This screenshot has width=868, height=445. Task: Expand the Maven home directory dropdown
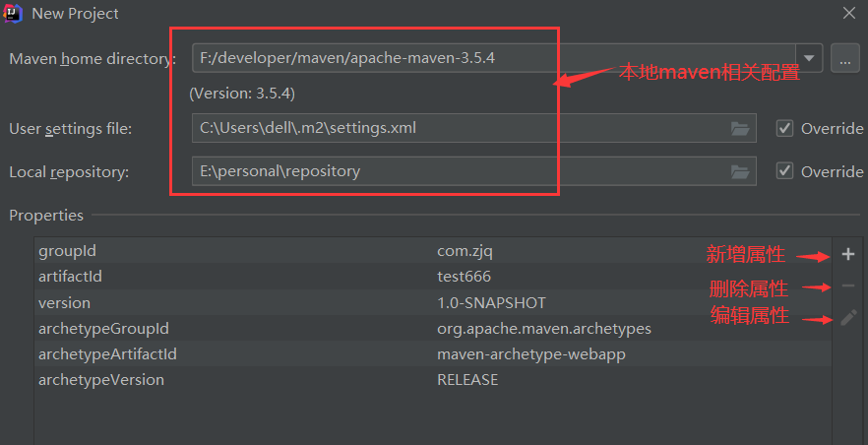(810, 58)
